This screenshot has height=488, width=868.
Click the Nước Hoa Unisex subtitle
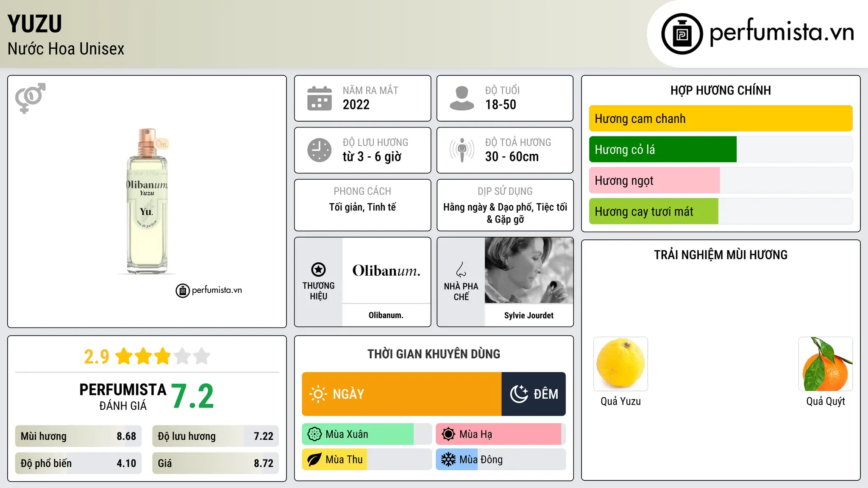pos(66,49)
